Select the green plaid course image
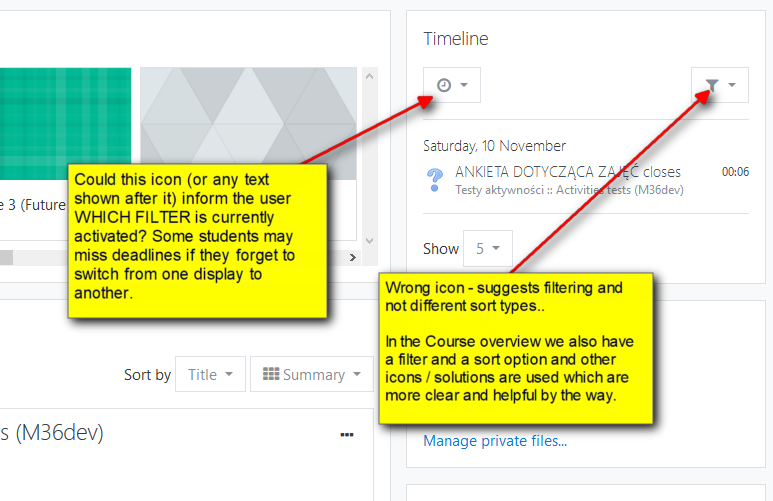The image size is (773, 501). 66,123
